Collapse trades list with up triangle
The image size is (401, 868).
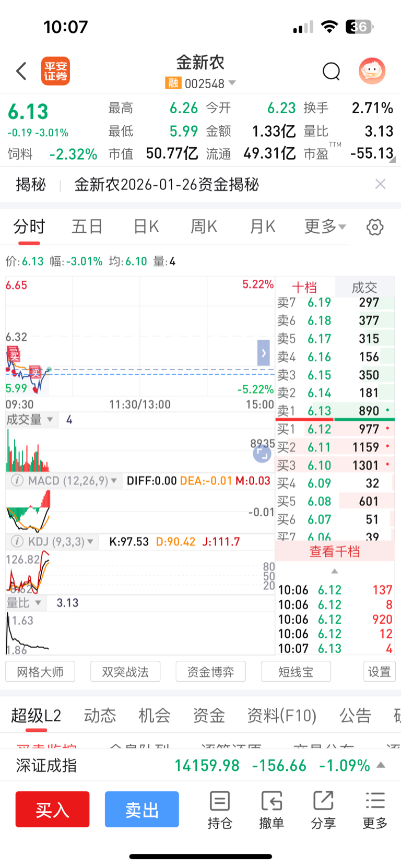click(x=335, y=571)
